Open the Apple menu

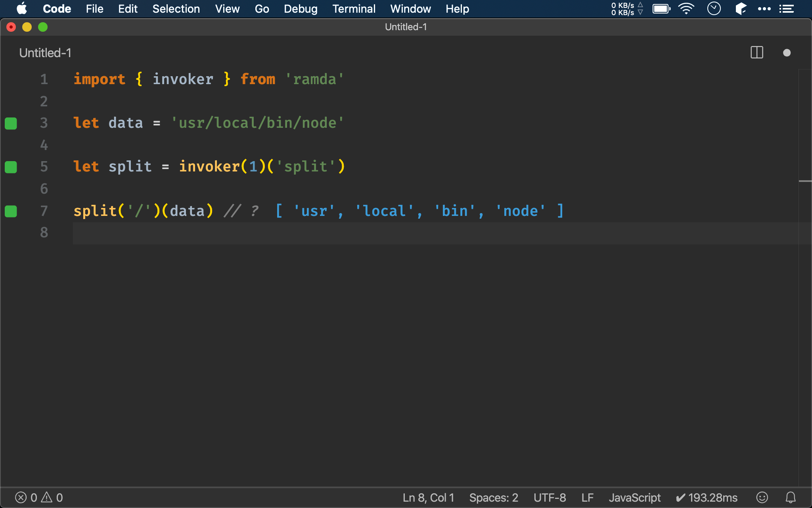[22, 9]
